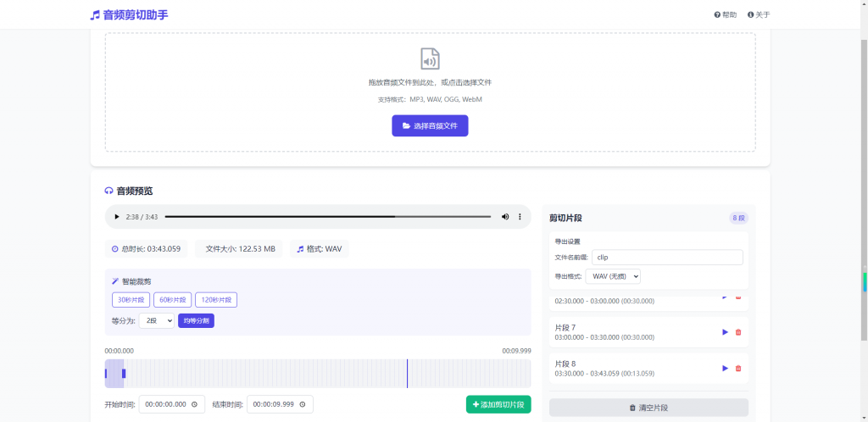Click the 均等分割 button
Image resolution: width=868 pixels, height=422 pixels.
[x=196, y=321]
